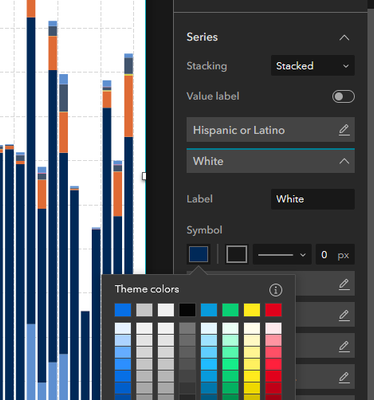Click edit pencil icon just below Symbol row
Image resolution: width=374 pixels, height=400 pixels.
click(344, 285)
